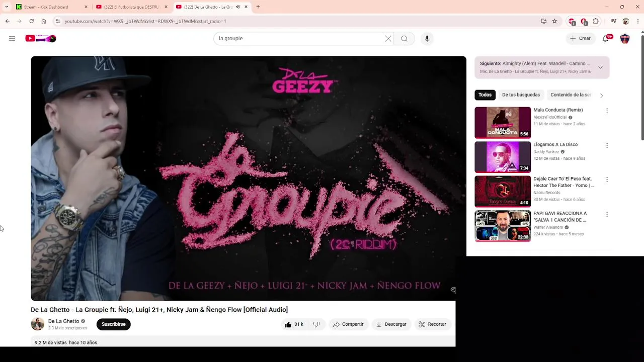
Task: Open the Crear create menu
Action: click(x=580, y=38)
